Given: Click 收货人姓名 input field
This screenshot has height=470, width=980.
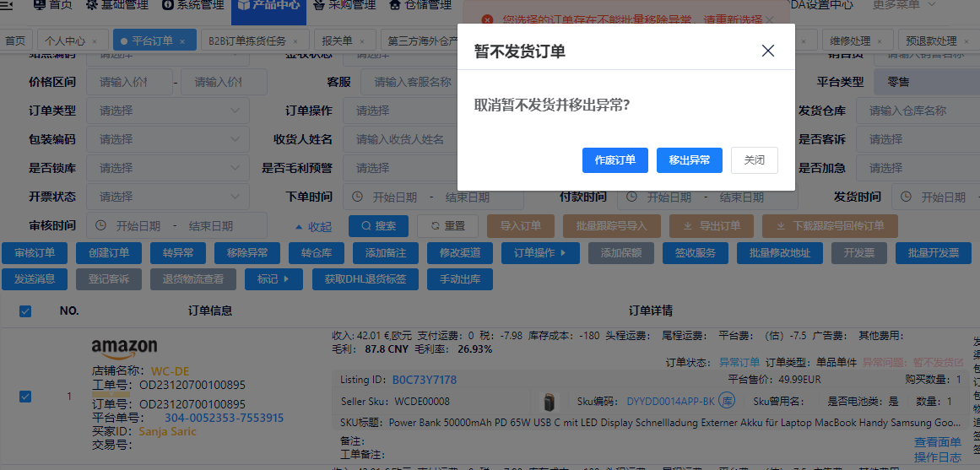Looking at the screenshot, I should [400, 139].
